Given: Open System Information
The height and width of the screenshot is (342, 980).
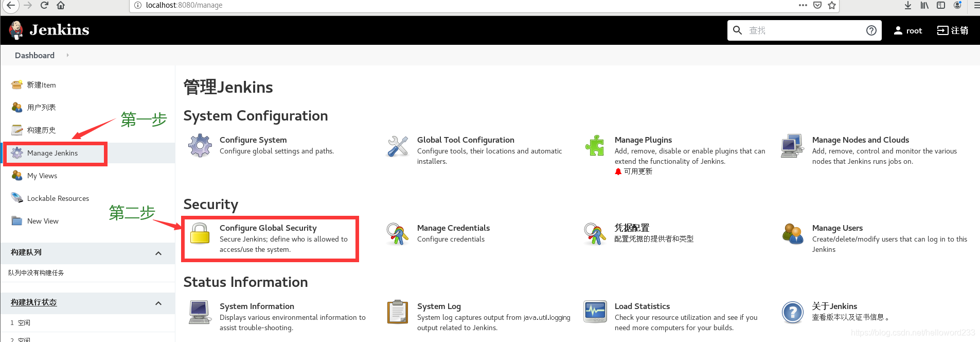Looking at the screenshot, I should pyautogui.click(x=257, y=306).
